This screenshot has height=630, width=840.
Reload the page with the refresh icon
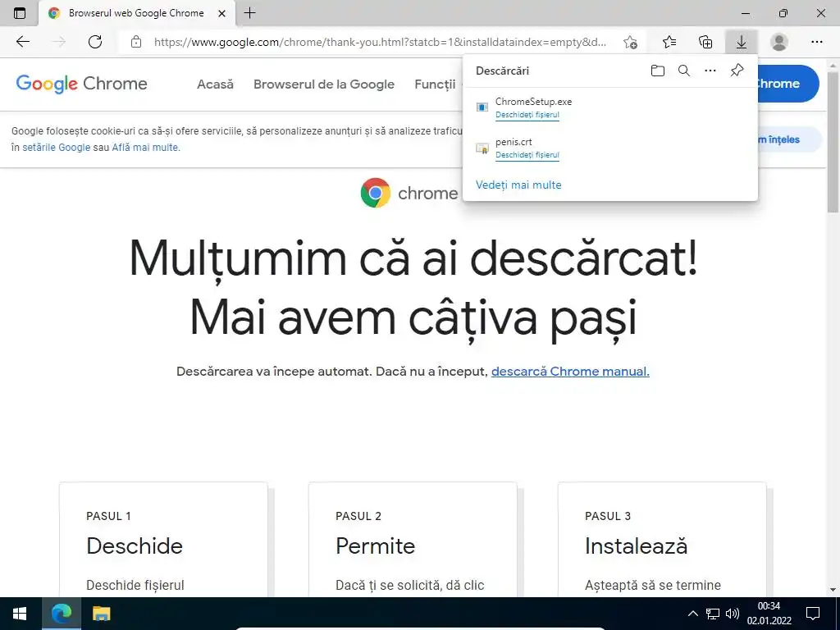coord(95,42)
